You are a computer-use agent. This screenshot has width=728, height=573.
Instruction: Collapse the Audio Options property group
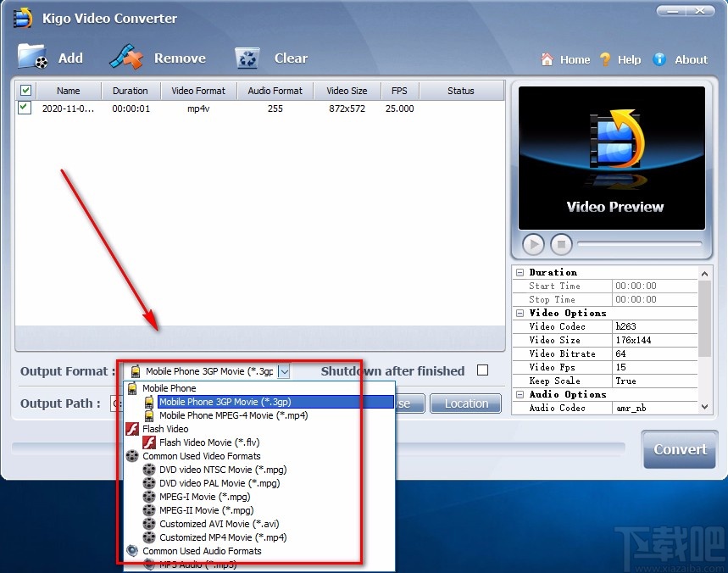[x=520, y=395]
